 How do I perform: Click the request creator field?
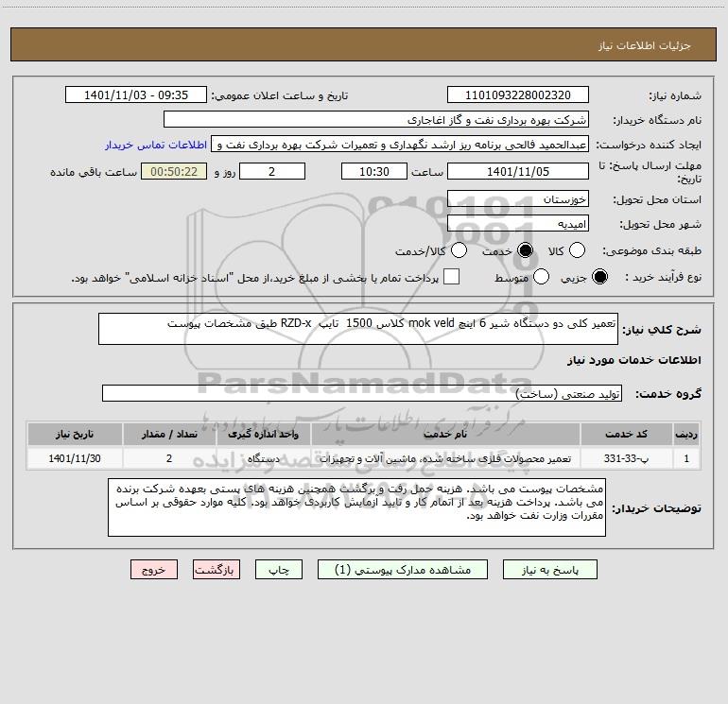pyautogui.click(x=400, y=145)
